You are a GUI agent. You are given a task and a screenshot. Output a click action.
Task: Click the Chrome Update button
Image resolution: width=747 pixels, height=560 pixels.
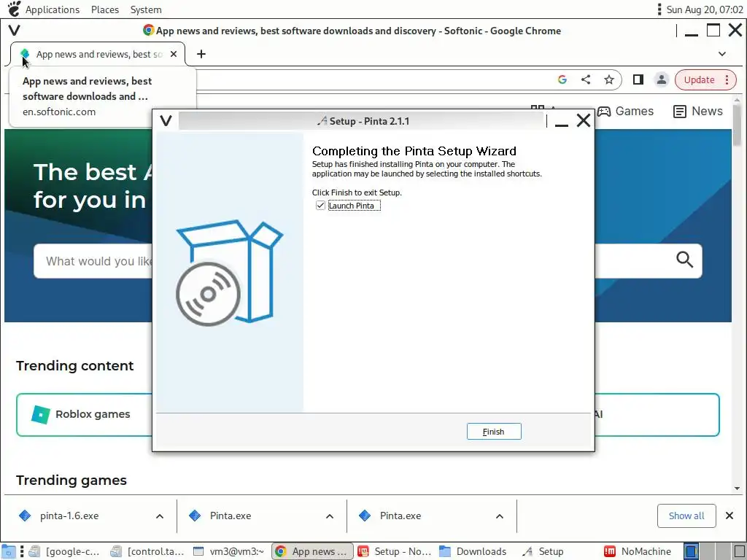700,79
